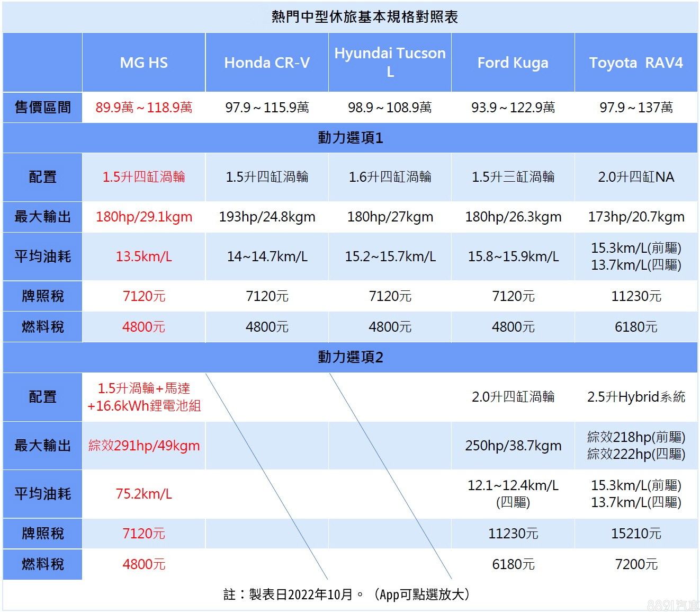Click the 75.2km/L fuel economy cell
Screen dimensions: 700x612
pyautogui.click(x=143, y=494)
